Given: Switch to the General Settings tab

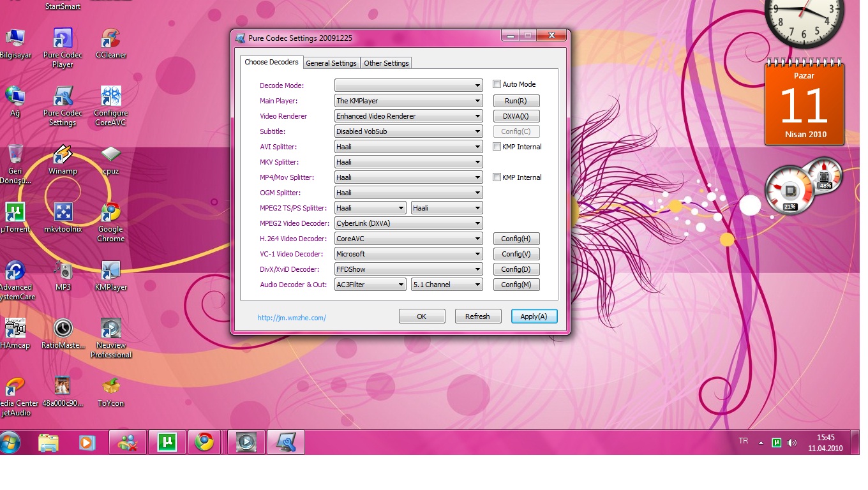Looking at the screenshot, I should pos(331,63).
